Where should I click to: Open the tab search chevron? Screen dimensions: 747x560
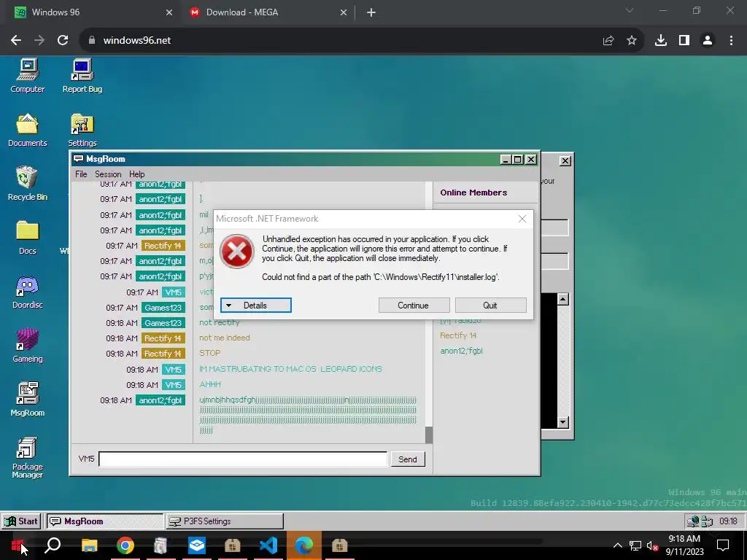coord(630,10)
